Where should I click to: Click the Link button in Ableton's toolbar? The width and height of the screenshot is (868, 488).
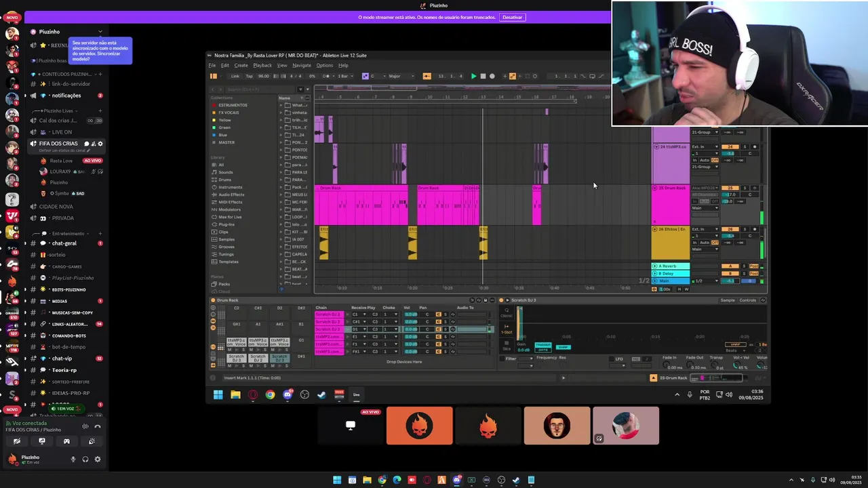235,76
